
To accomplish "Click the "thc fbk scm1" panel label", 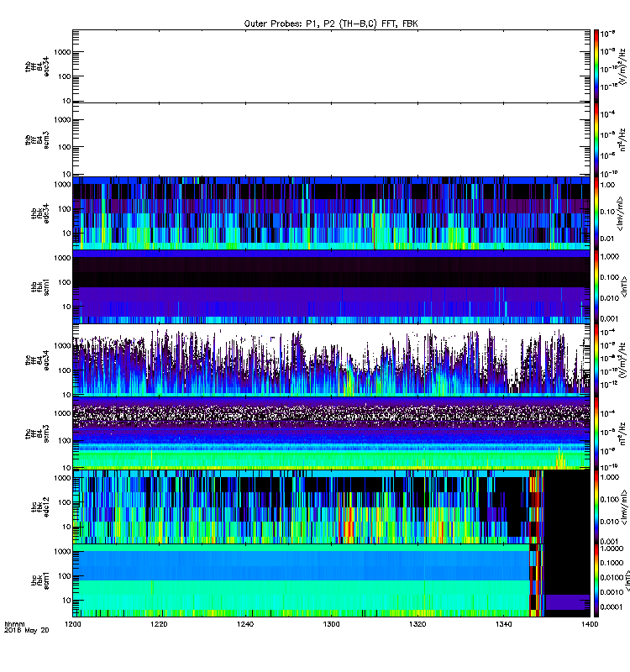I will [40, 580].
